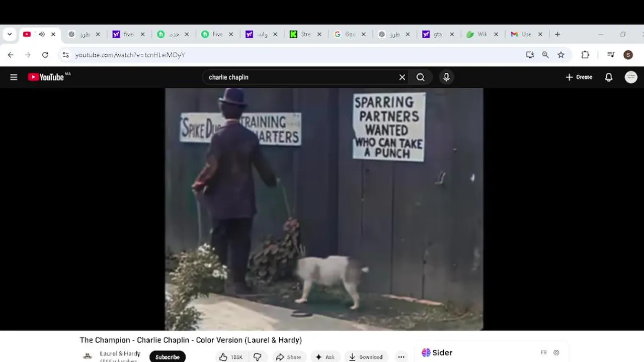Viewport: 644px width, 362px height.
Task: Close the 'Wik' tab
Action: coord(496,34)
